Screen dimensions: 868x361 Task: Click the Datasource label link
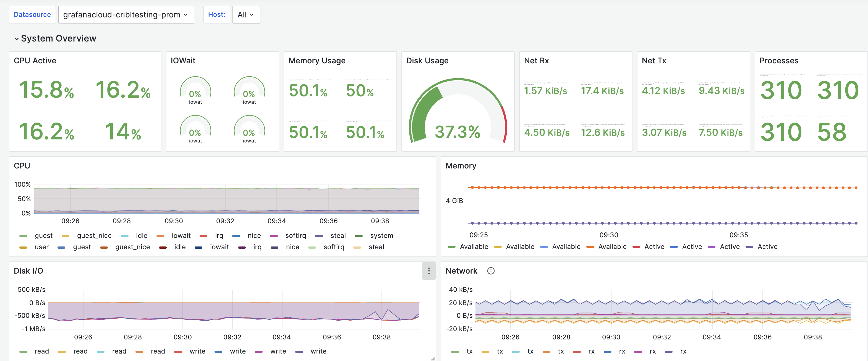[x=32, y=14]
